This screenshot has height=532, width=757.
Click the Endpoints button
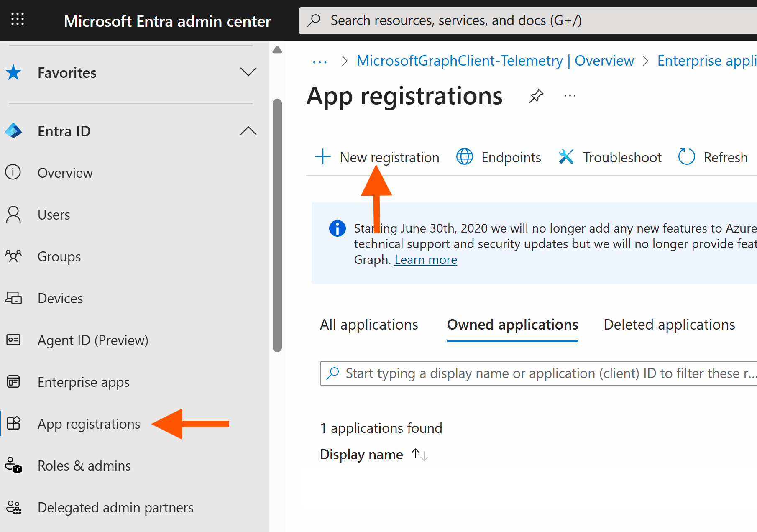[x=499, y=157]
